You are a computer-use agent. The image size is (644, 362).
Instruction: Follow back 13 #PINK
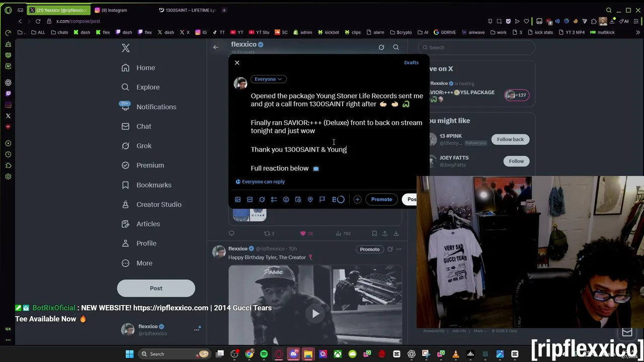click(x=510, y=139)
